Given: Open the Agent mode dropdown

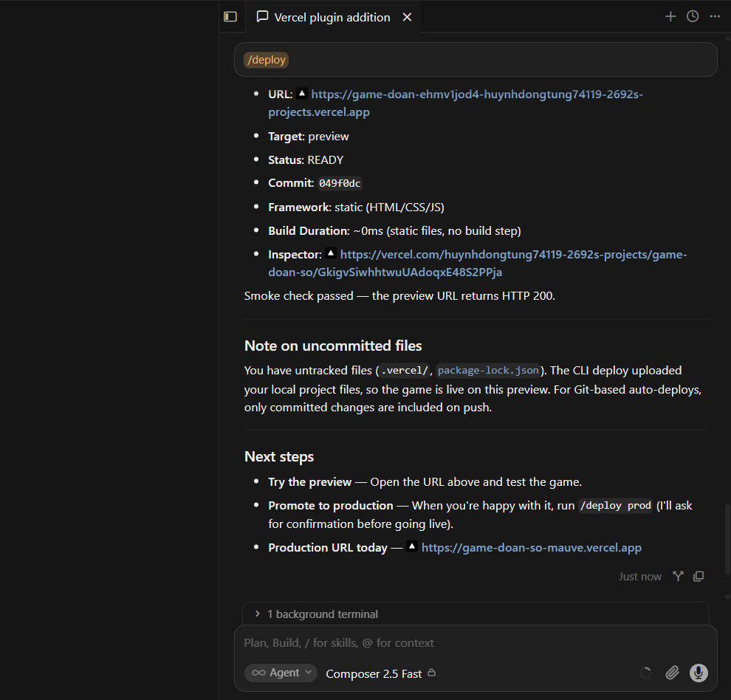Looking at the screenshot, I should click(x=281, y=673).
